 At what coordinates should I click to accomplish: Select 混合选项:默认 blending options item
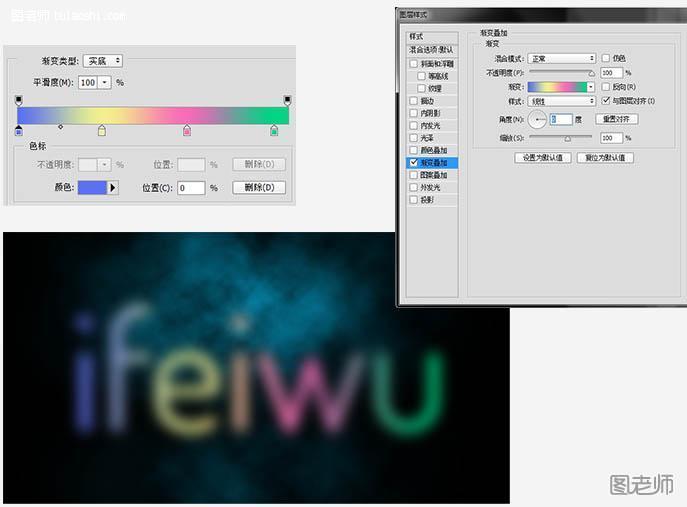432,50
